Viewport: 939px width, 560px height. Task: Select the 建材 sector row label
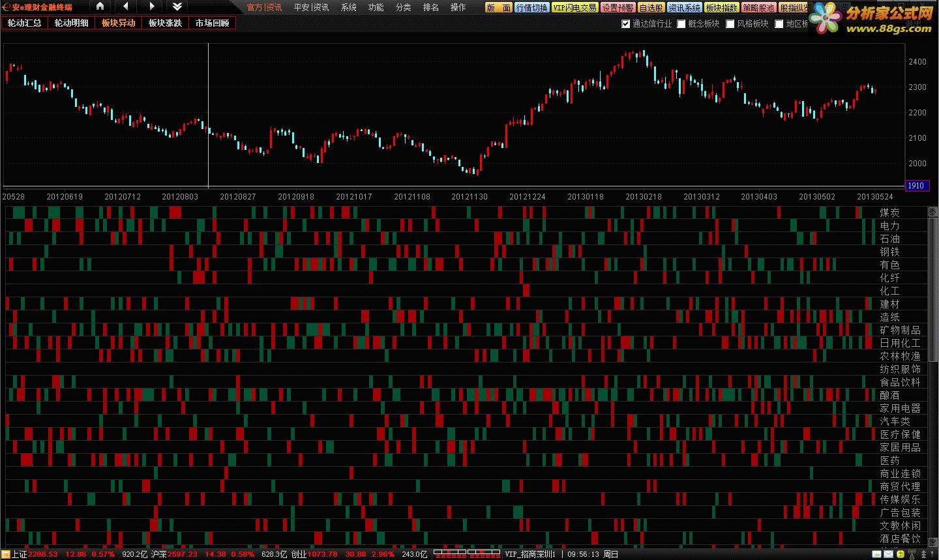point(889,304)
